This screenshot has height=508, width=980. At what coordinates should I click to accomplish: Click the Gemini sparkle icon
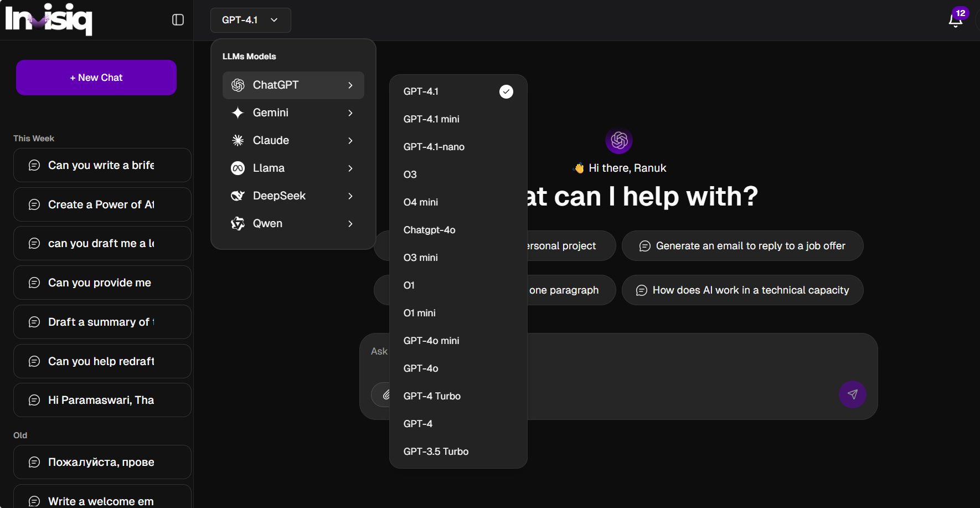(x=238, y=113)
